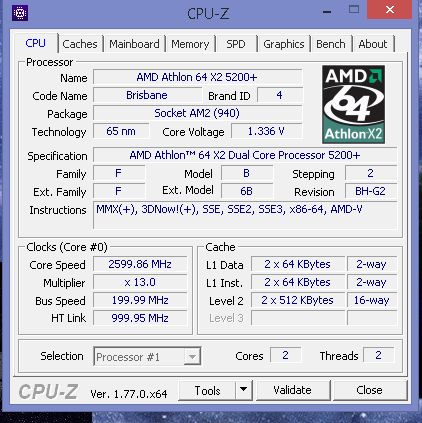422x423 pixels.
Task: Click the Close button at bottom
Action: [x=370, y=390]
